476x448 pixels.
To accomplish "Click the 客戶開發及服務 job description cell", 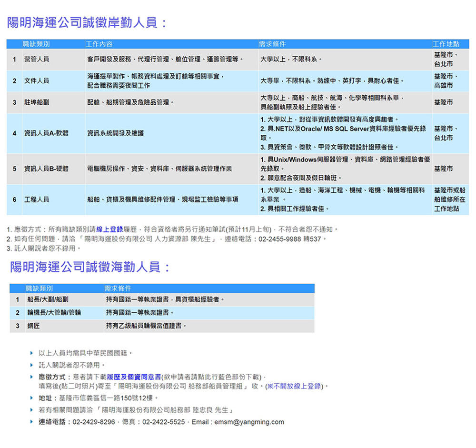I will (171, 59).
